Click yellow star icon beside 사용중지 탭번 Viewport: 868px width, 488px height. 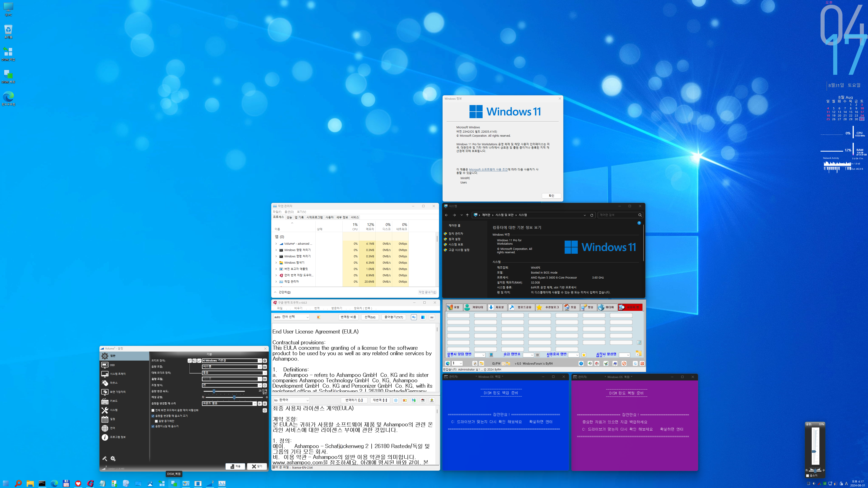(584, 355)
